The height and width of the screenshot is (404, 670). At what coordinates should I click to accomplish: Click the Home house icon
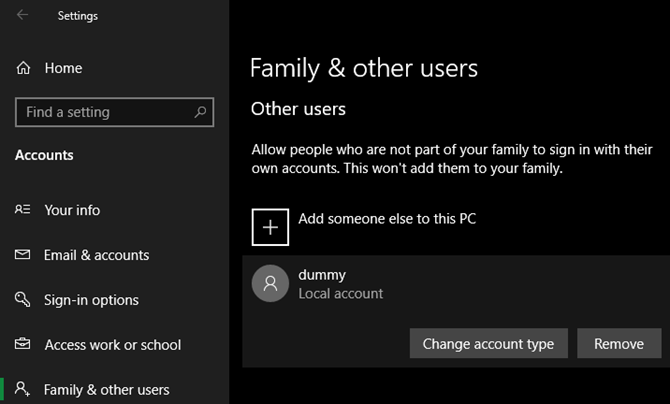pos(23,68)
